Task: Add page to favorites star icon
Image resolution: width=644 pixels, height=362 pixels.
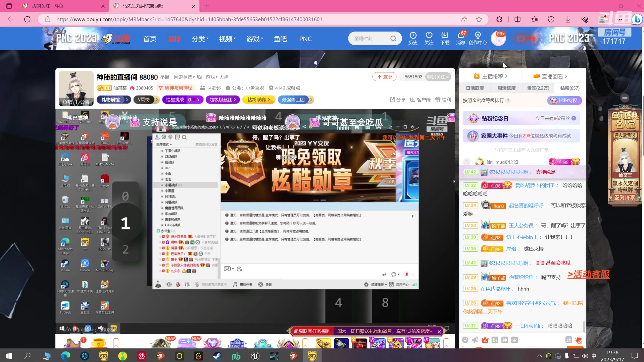Action: click(x=479, y=19)
